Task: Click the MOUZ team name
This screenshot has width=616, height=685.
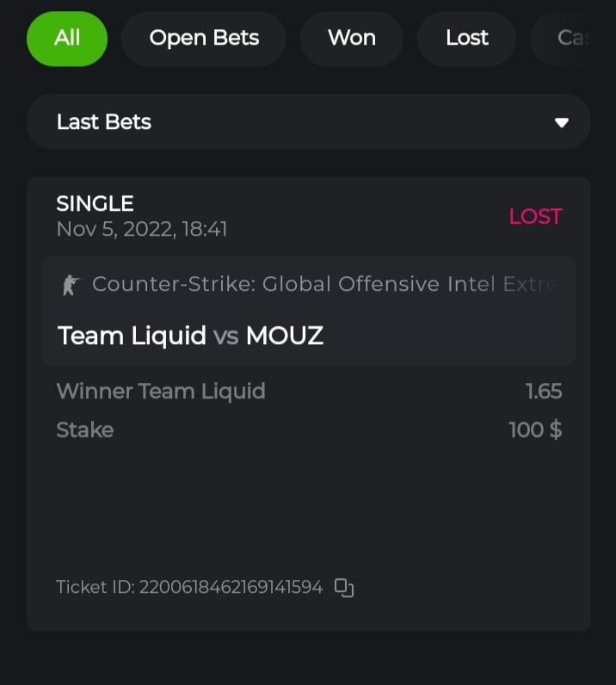Action: [285, 336]
